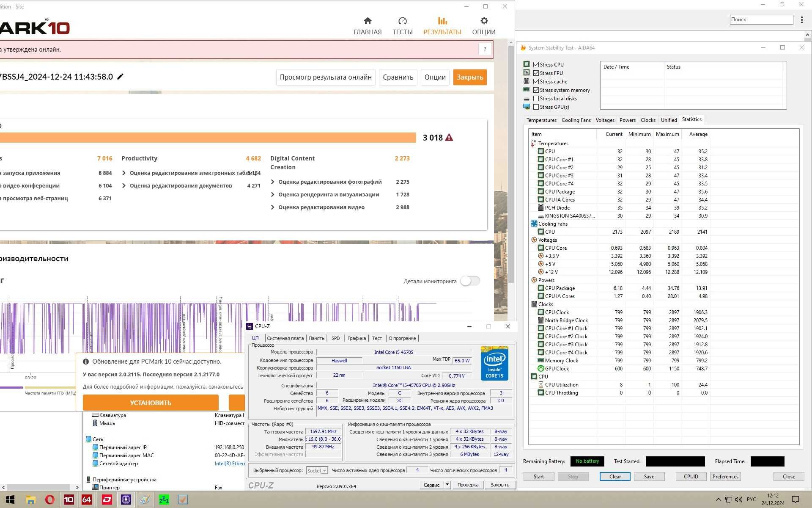812x508 pixels.
Task: Switch to the Cooling Fans tab
Action: [x=576, y=120]
